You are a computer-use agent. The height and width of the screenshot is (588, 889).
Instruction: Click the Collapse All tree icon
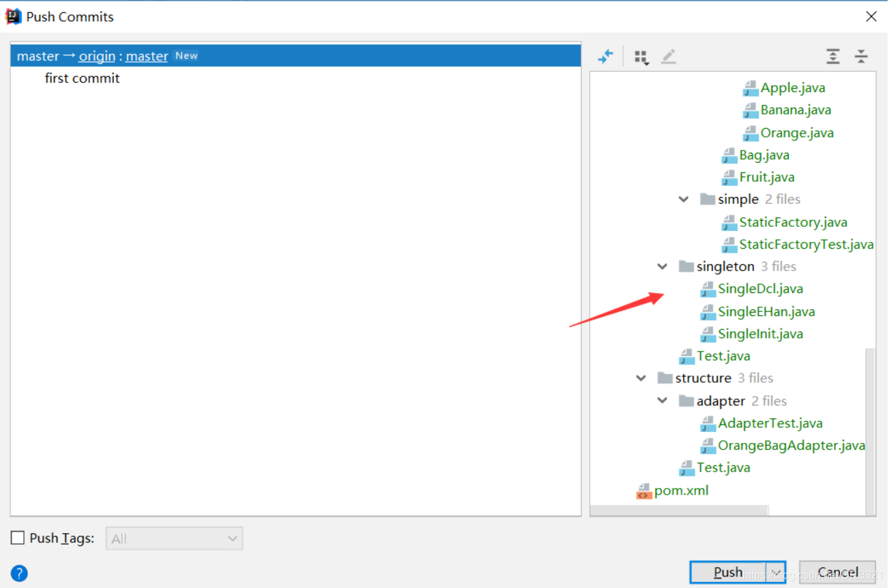pos(861,57)
